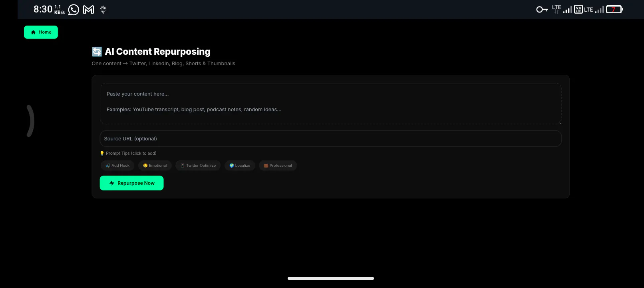This screenshot has width=644, height=288.
Task: Click the Source URL (optional) field
Action: [331, 139]
